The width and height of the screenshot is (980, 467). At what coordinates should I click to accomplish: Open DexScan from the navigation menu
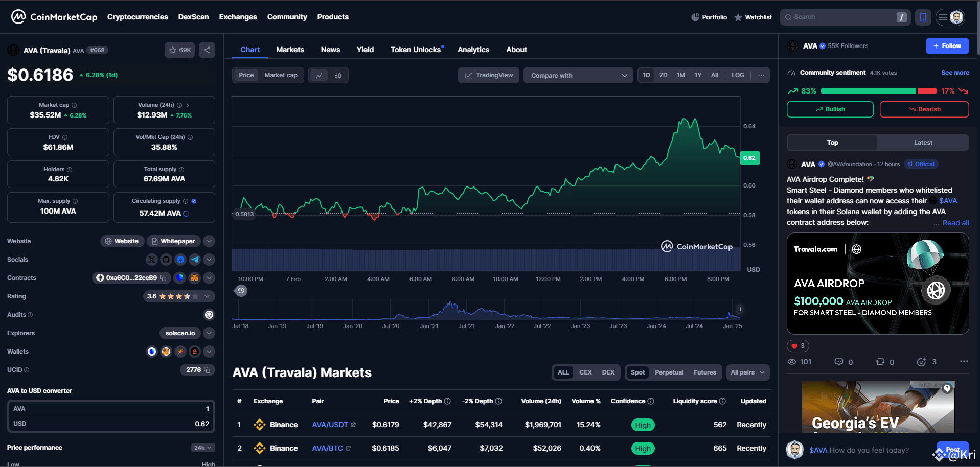(193, 16)
